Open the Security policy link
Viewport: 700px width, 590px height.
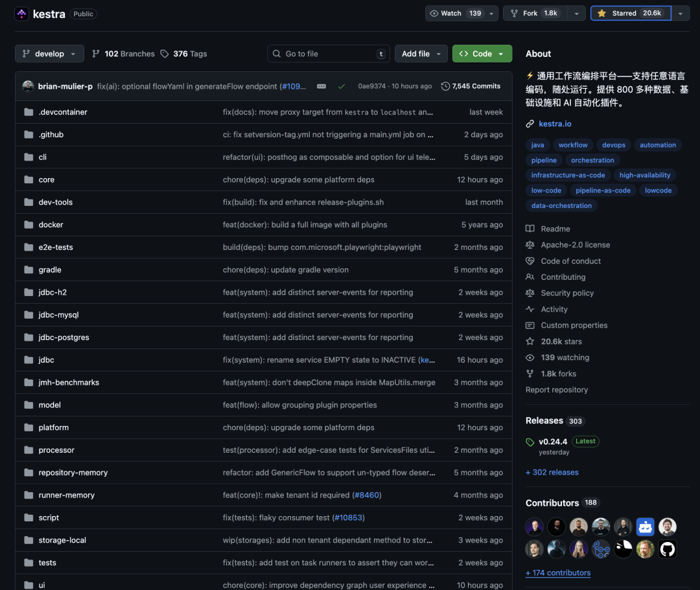pos(567,293)
